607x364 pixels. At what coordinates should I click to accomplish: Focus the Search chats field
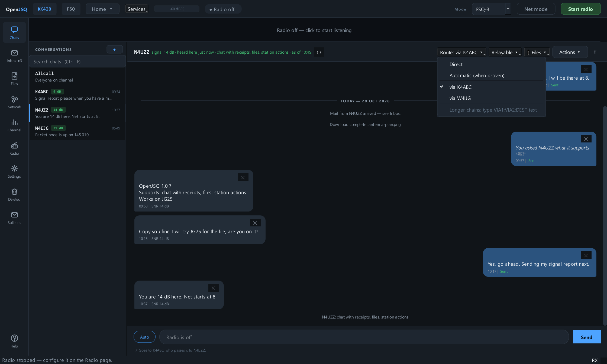[x=78, y=61]
